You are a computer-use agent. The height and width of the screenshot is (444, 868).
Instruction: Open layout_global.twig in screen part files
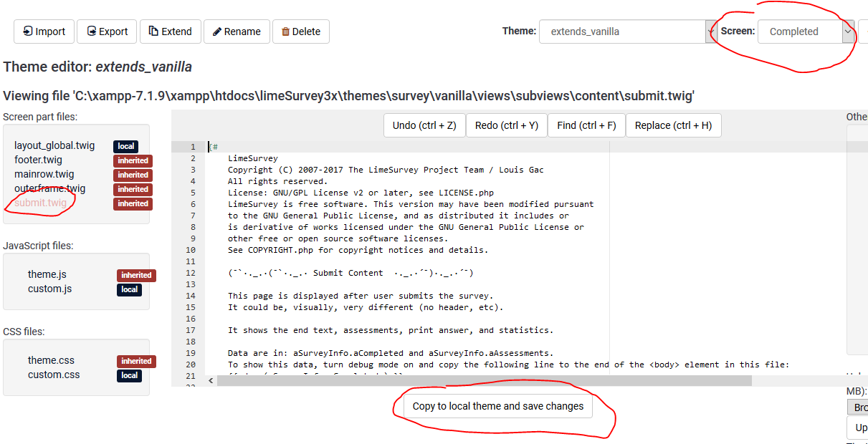click(54, 145)
